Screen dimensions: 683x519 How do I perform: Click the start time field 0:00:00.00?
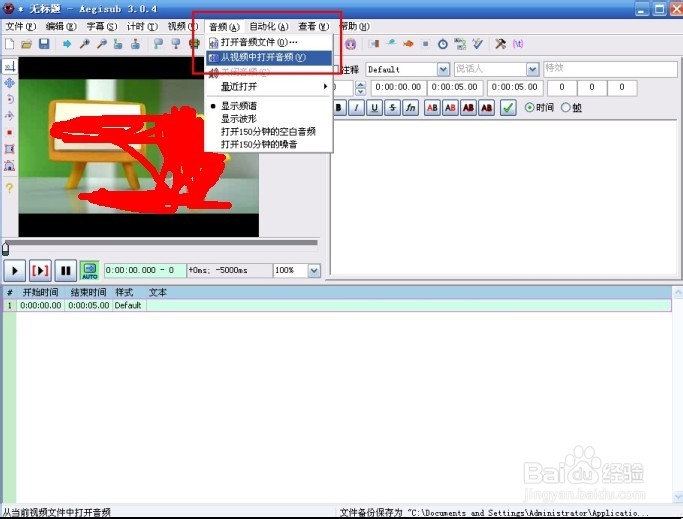(398, 87)
